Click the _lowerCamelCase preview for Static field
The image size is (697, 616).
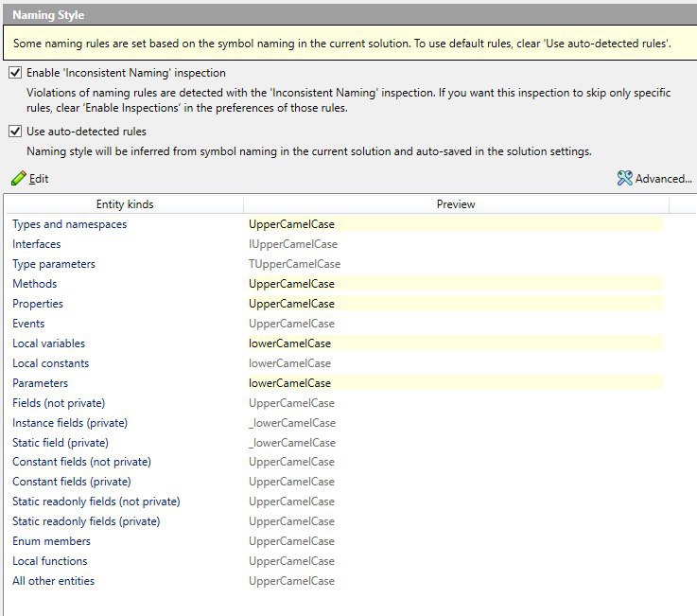(x=292, y=443)
